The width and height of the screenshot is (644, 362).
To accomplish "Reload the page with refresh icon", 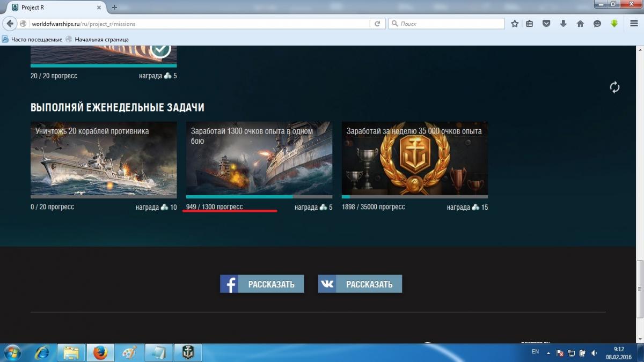I will [x=377, y=24].
